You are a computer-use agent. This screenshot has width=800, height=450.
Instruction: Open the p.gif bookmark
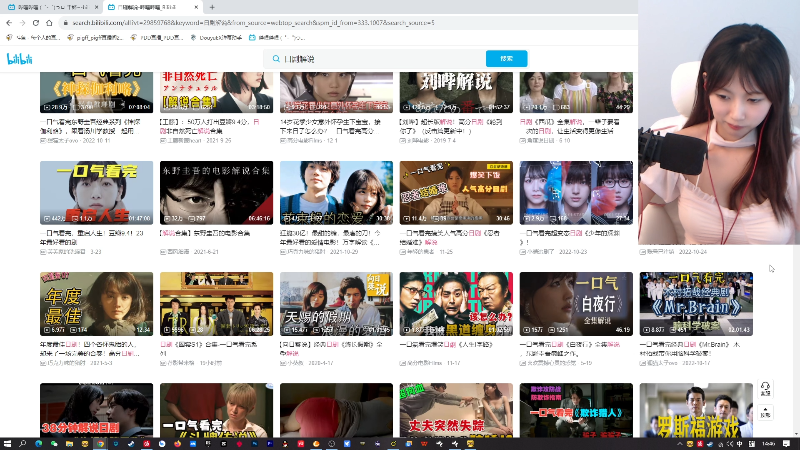pos(95,37)
